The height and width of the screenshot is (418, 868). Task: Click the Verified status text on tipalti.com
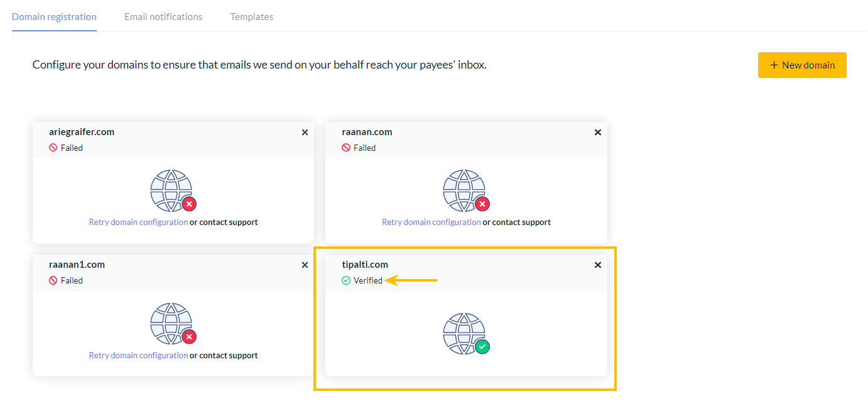click(x=368, y=280)
